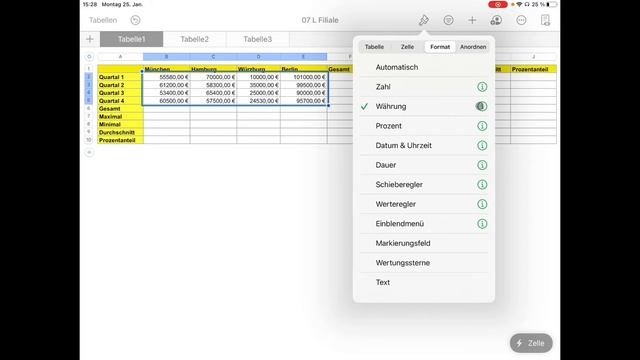
Task: Select cell with 24530,00 €
Action: tap(258, 101)
